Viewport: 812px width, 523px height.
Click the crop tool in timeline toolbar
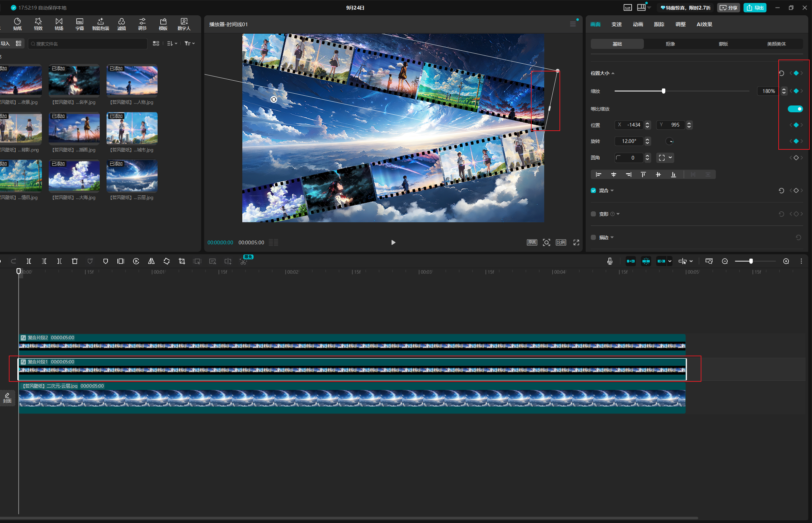(182, 261)
